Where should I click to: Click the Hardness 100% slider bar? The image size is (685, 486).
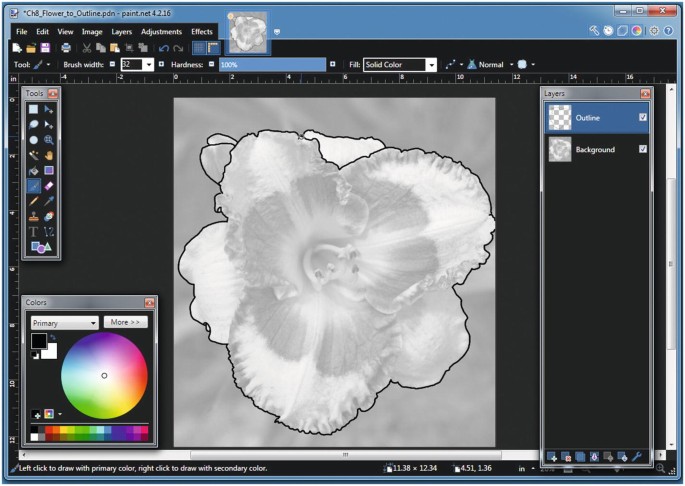[x=272, y=64]
